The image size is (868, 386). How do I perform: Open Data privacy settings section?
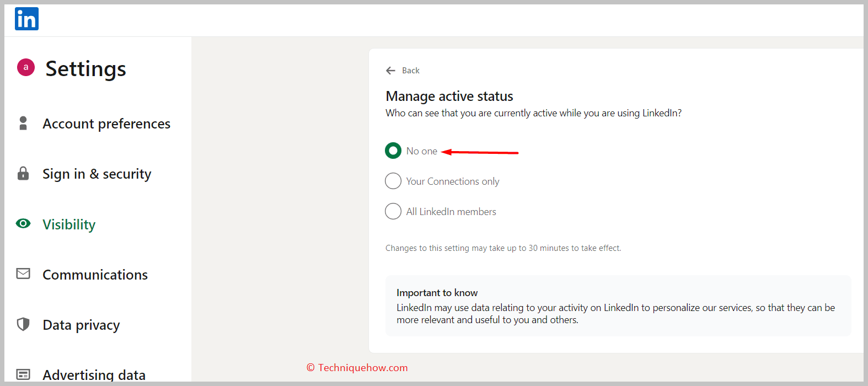81,325
